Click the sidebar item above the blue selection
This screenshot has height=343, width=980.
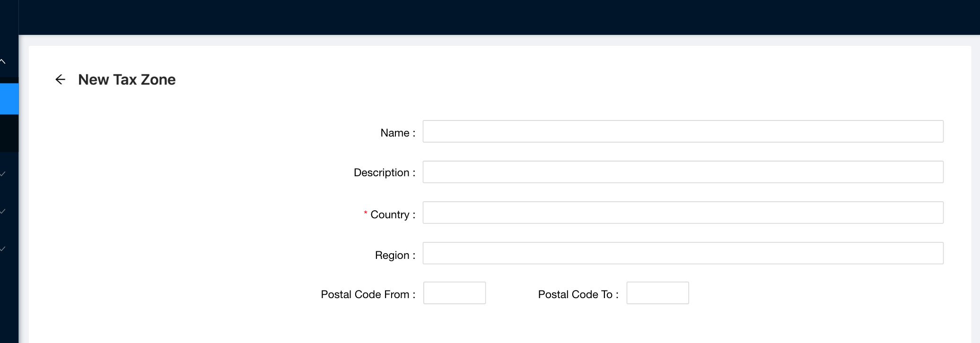[x=9, y=61]
